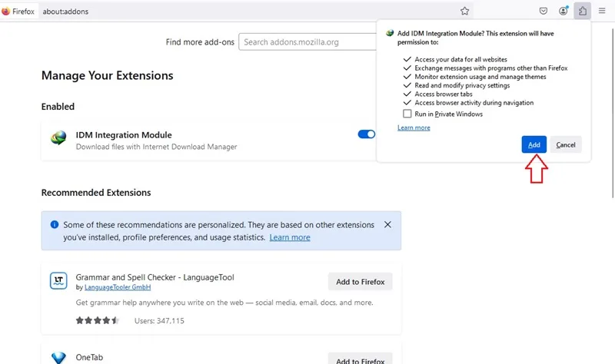Viewport: 615px width, 364px height.
Task: Click 'Access browser activity during navigation' permission
Action: click(474, 103)
